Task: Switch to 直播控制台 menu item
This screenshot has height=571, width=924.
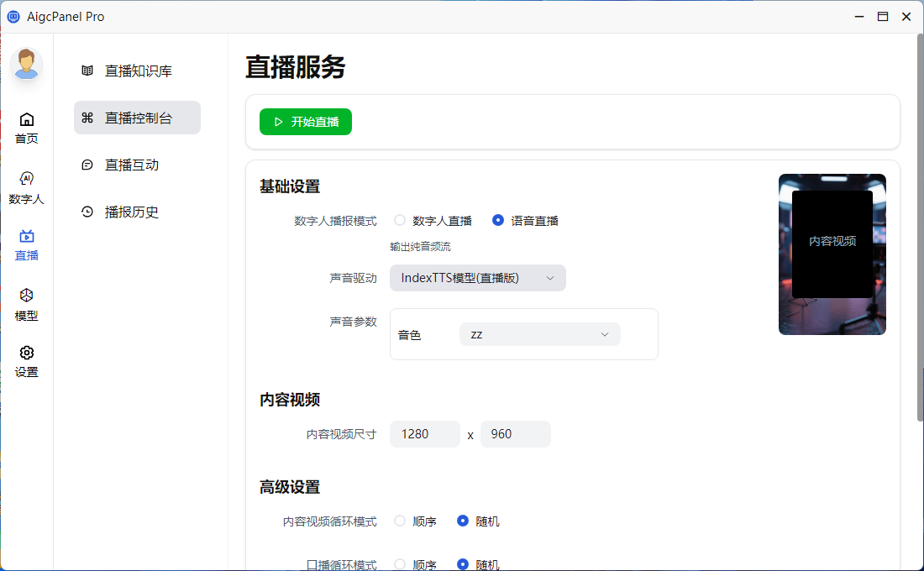Action: (x=137, y=118)
